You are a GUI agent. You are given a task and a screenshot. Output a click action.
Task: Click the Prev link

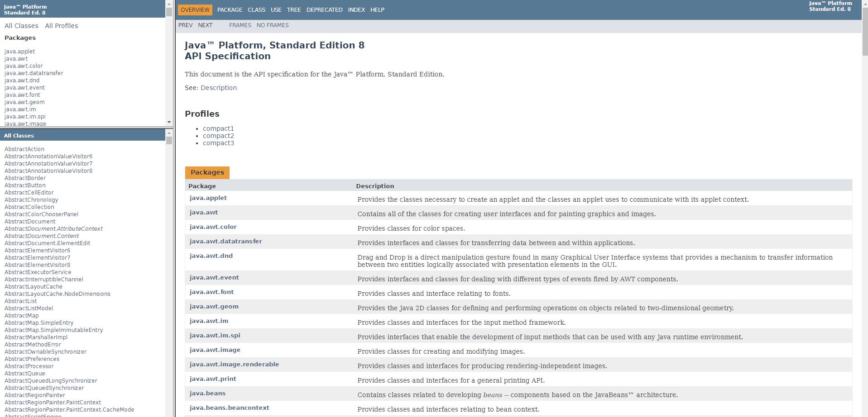point(185,25)
